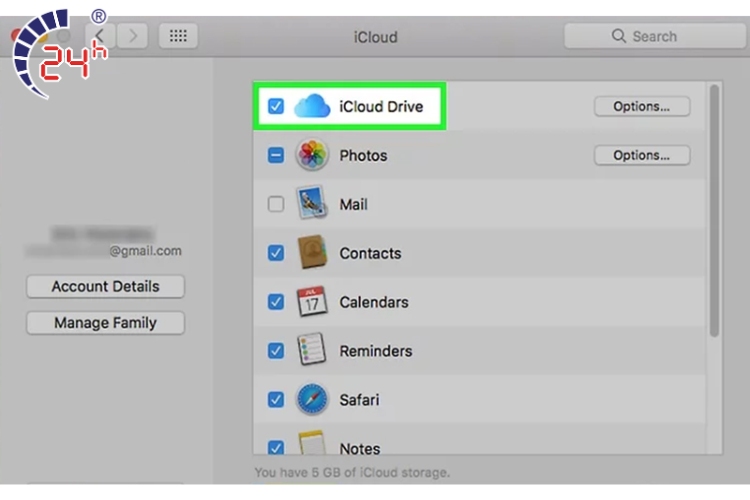Click the Search field

coord(655,36)
